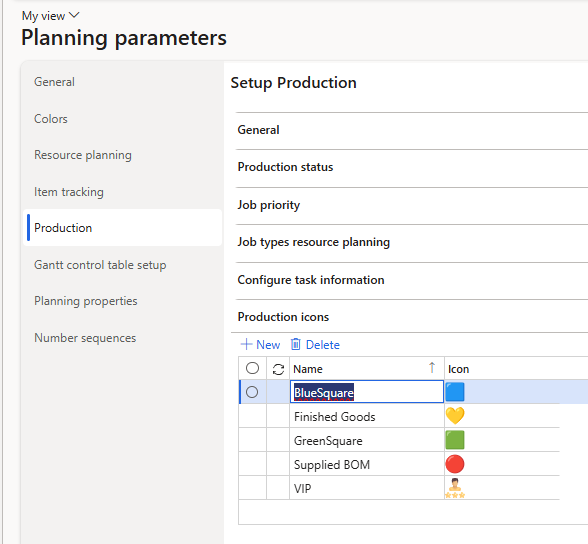This screenshot has width=588, height=544.
Task: Click the refresh icon in grid header
Action: [278, 369]
